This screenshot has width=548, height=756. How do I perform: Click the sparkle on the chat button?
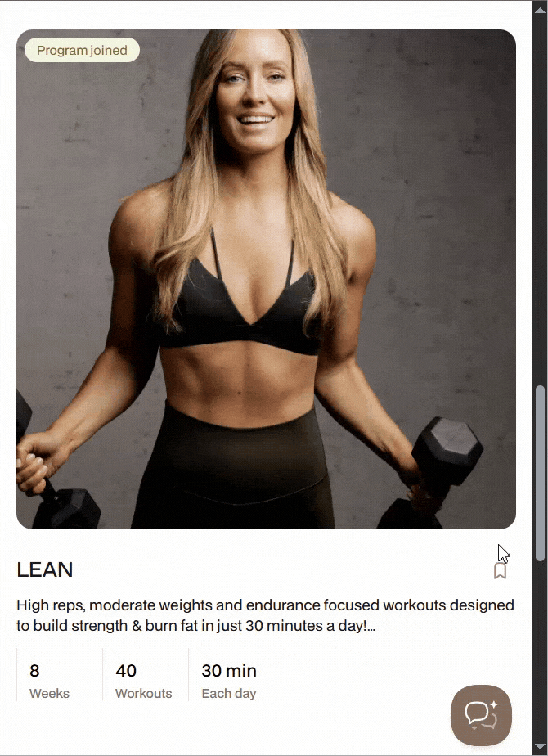[493, 705]
